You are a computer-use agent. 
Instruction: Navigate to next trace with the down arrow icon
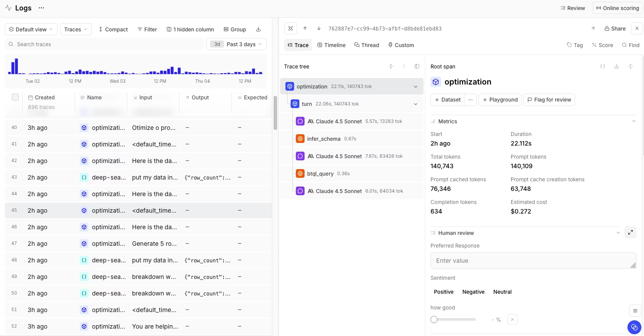[x=319, y=28]
